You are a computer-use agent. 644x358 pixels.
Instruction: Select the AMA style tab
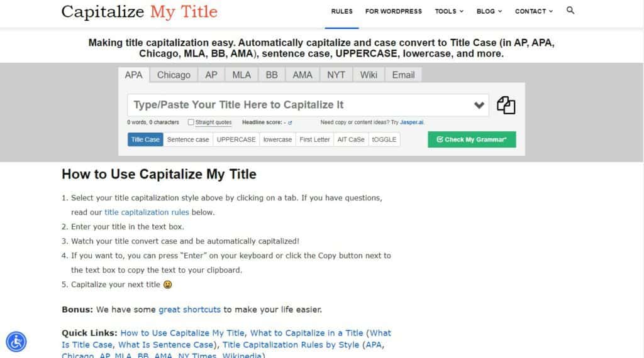pos(303,75)
